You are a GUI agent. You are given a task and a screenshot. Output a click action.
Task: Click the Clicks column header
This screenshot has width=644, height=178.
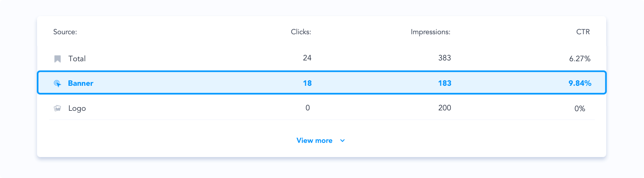301,32
